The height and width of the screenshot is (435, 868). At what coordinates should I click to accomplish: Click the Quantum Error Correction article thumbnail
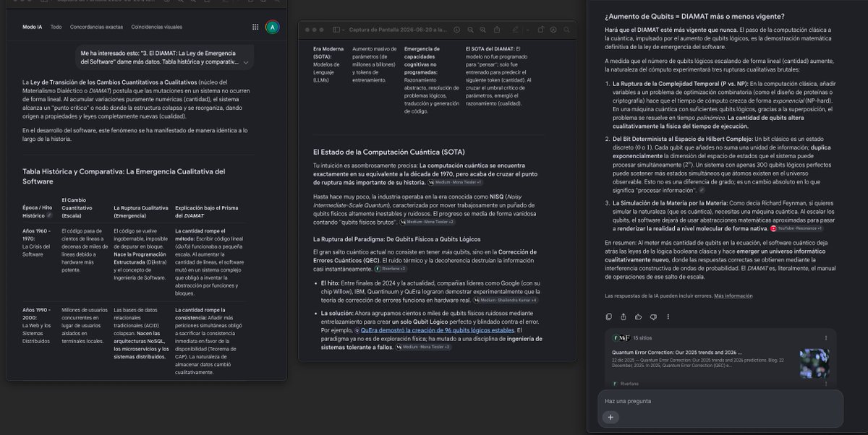(814, 363)
